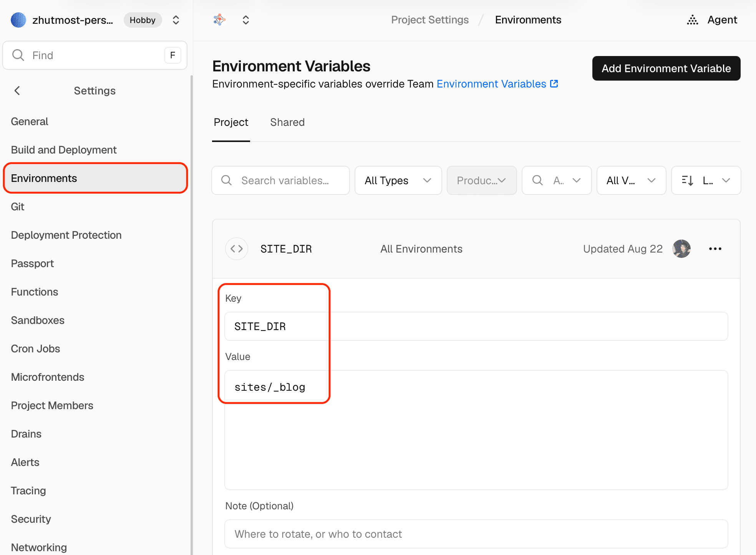
Task: Open the project switcher chevrons
Action: click(246, 20)
